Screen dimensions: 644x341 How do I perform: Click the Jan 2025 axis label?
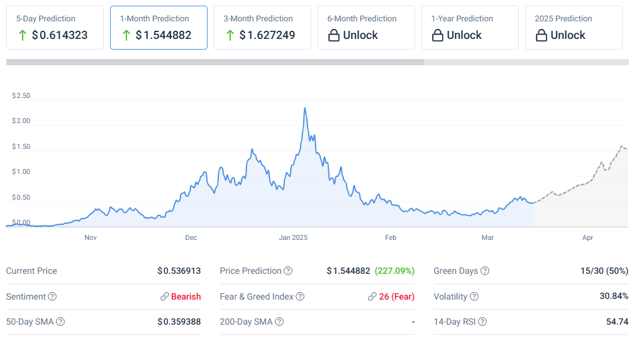click(293, 237)
